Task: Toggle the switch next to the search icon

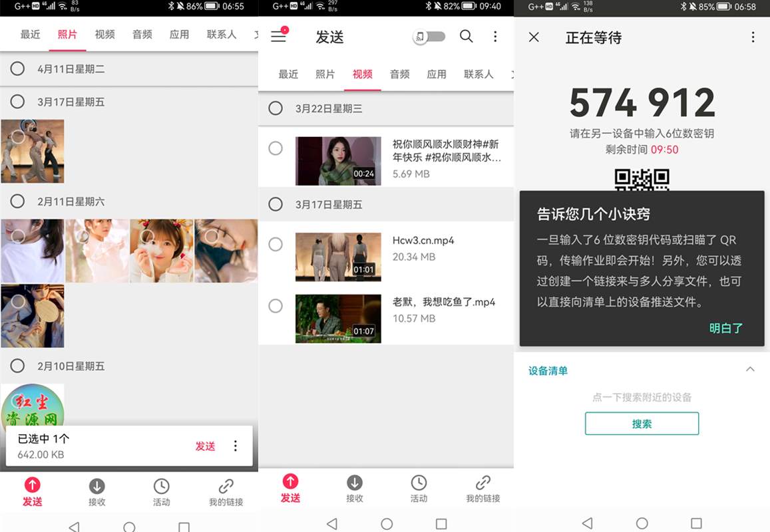Action: (x=430, y=37)
